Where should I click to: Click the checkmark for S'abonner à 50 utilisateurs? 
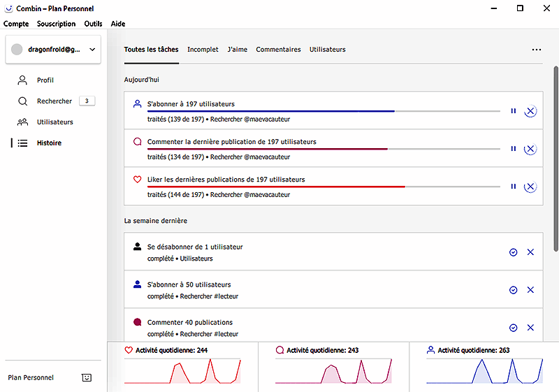514,290
